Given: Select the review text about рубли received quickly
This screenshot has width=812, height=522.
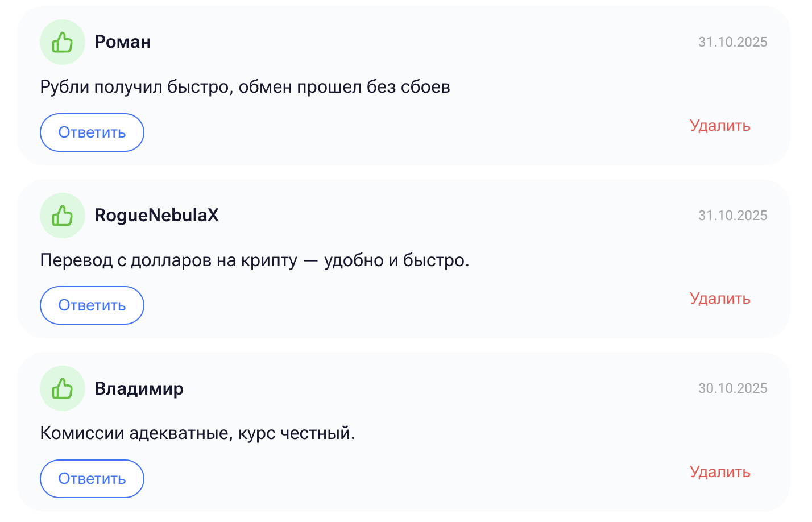Looking at the screenshot, I should pyautogui.click(x=245, y=86).
